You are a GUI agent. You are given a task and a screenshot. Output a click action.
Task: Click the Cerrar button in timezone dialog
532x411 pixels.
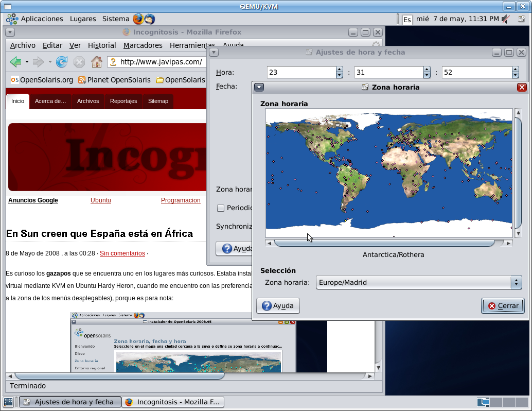coord(503,305)
